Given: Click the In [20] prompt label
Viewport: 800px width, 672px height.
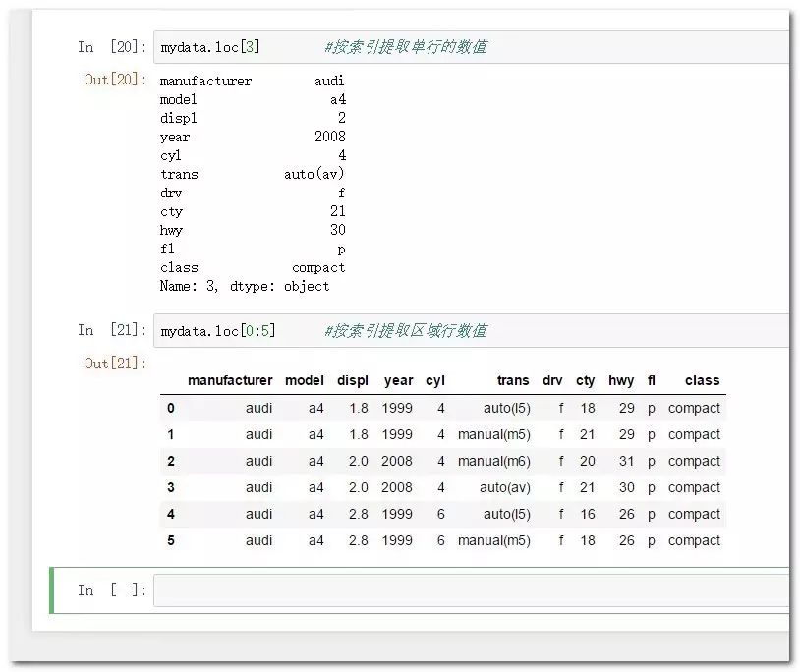Looking at the screenshot, I should tap(112, 47).
